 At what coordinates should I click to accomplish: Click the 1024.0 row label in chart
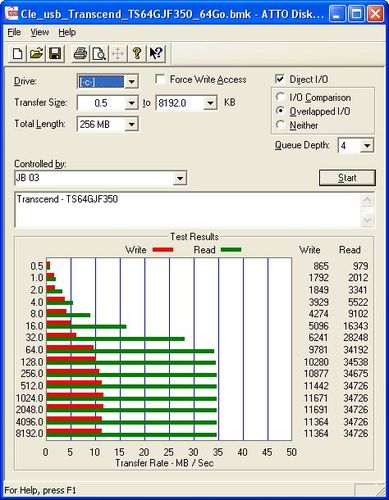click(x=30, y=398)
